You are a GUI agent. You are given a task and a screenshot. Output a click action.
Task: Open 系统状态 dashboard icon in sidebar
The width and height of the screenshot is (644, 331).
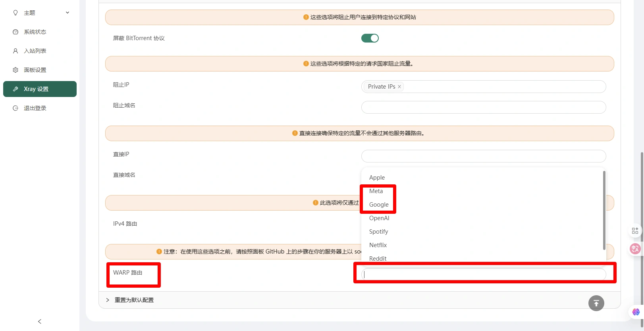click(x=15, y=32)
